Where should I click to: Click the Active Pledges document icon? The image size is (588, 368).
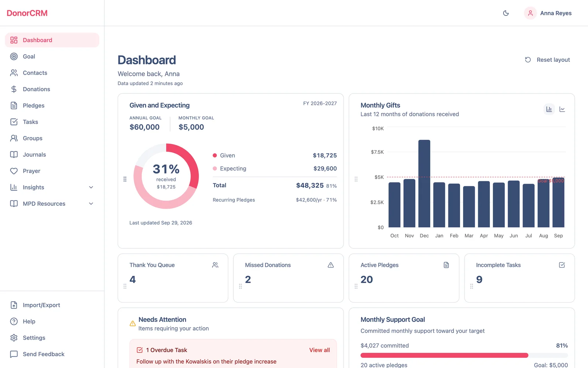coord(446,265)
